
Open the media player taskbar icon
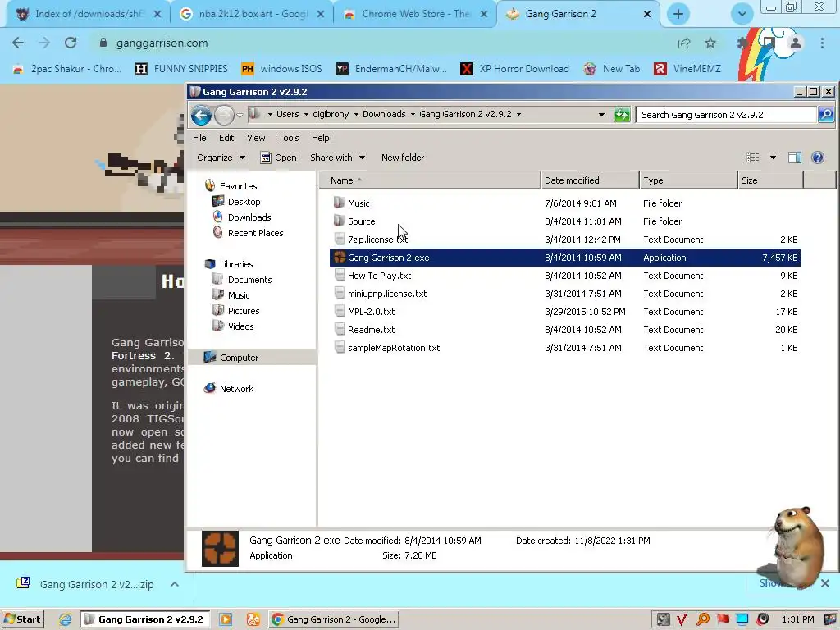226,619
